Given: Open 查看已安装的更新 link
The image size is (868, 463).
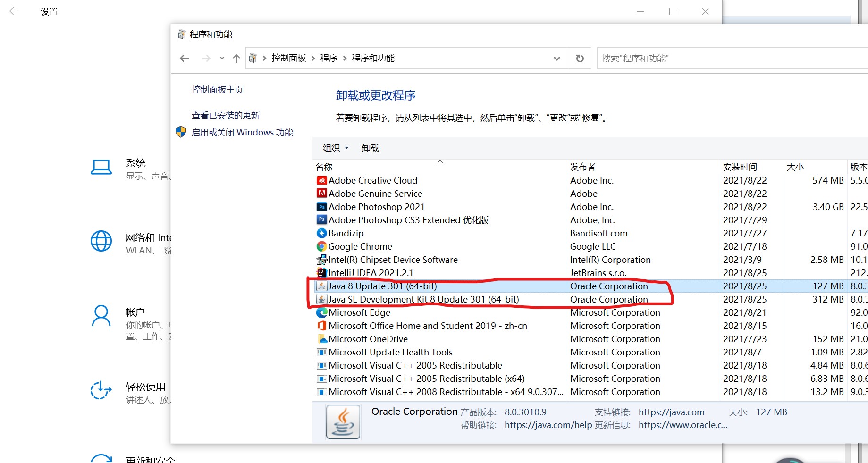Looking at the screenshot, I should (x=226, y=116).
